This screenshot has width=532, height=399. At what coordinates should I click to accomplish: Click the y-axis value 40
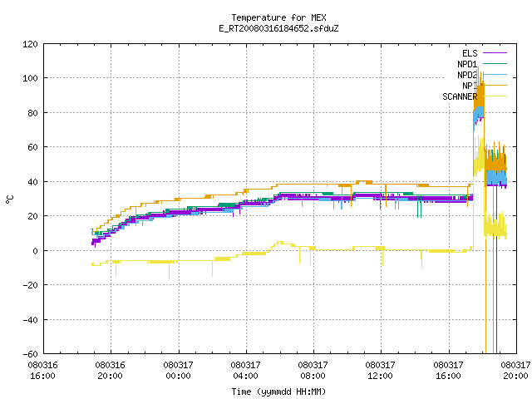tap(32, 182)
